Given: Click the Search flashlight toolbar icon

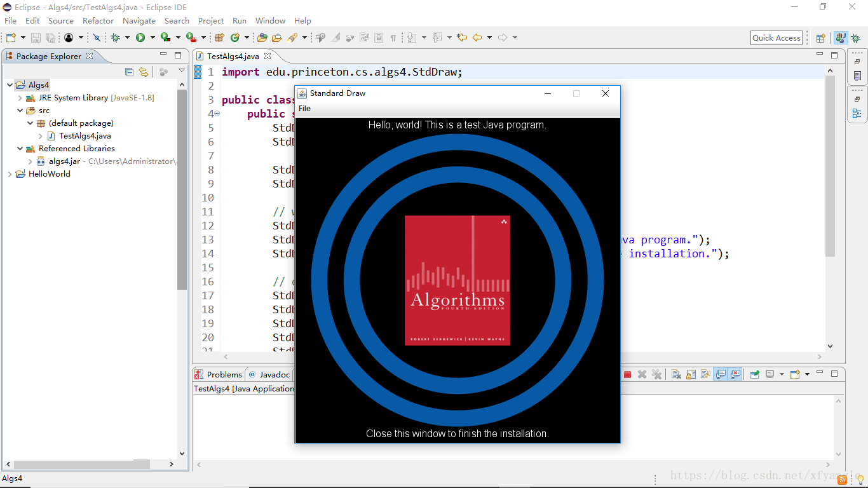Looking at the screenshot, I should [x=292, y=37].
